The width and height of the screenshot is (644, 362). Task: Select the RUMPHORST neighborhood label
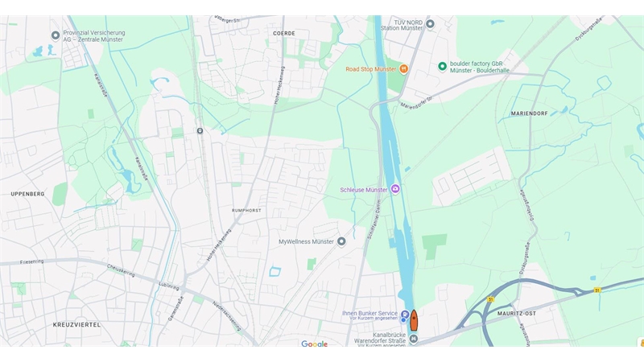[246, 211]
